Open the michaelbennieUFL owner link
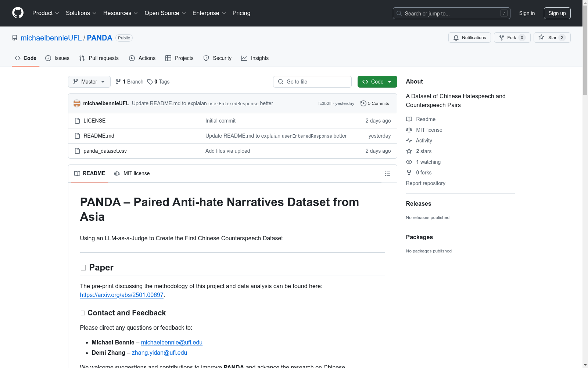This screenshot has width=588, height=368. [x=51, y=38]
